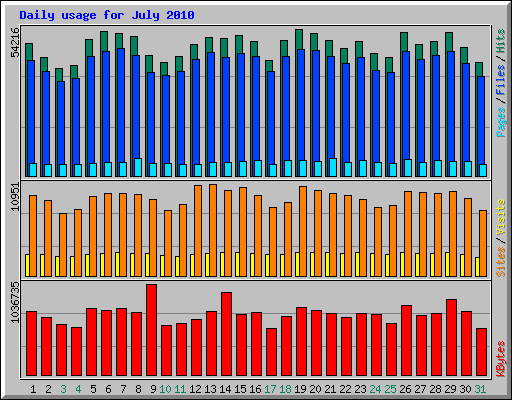The image size is (512, 400).
Task: Select green weekend day label 11
Action: pyautogui.click(x=180, y=389)
